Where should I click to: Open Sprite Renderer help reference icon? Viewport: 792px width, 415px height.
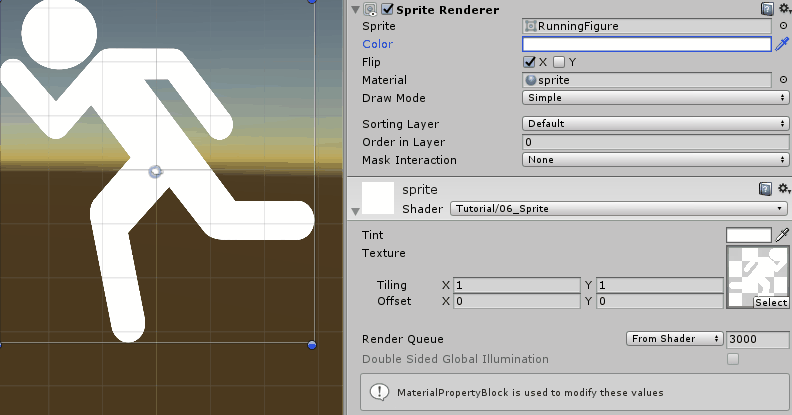767,9
